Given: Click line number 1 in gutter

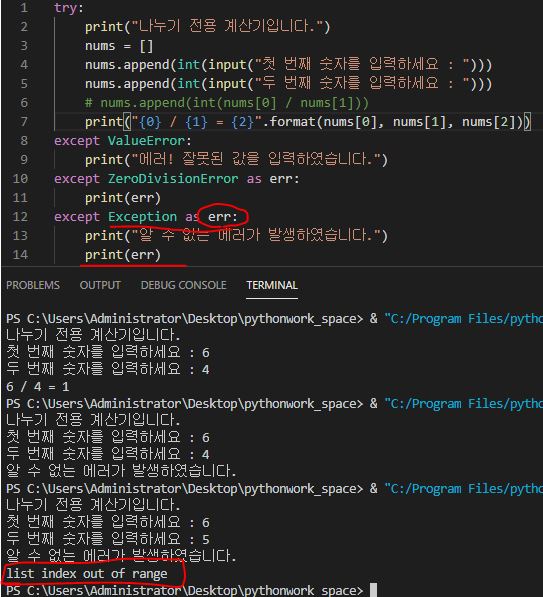Looking at the screenshot, I should [x=24, y=8].
